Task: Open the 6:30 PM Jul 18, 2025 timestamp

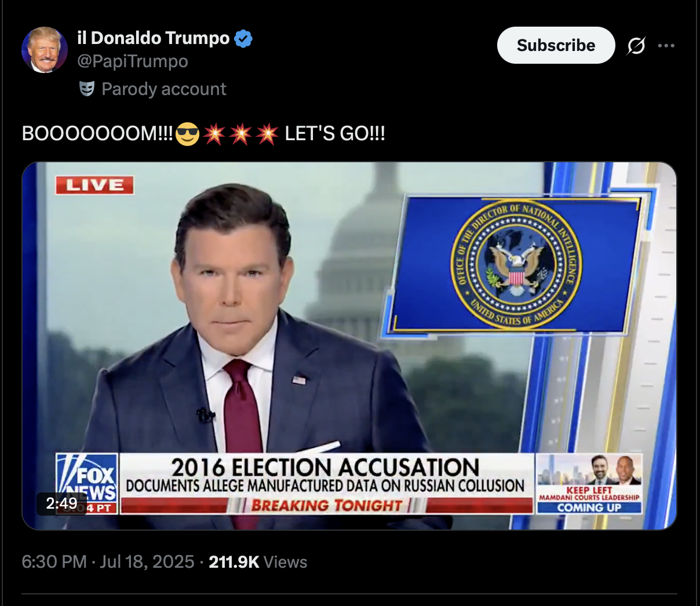Action: 108,562
